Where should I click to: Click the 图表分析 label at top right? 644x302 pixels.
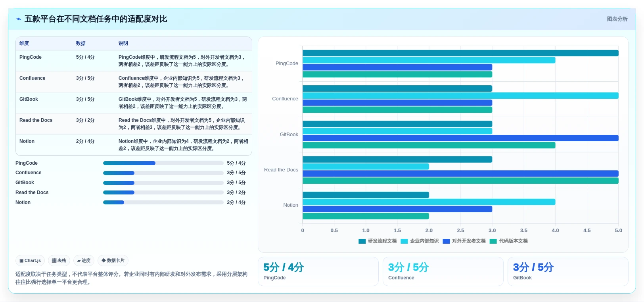point(617,19)
